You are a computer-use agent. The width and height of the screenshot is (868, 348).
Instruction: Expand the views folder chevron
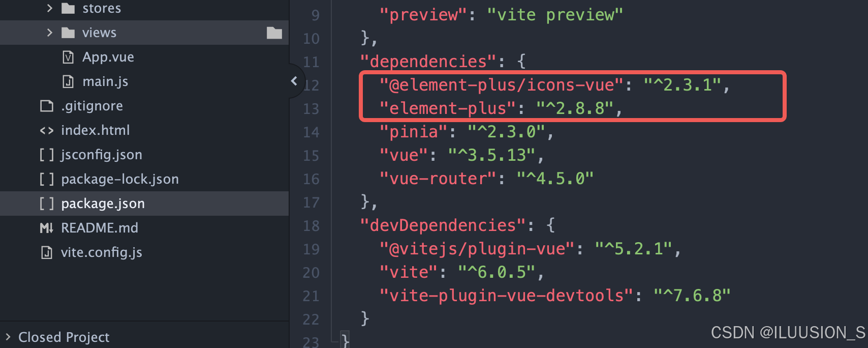click(x=49, y=33)
